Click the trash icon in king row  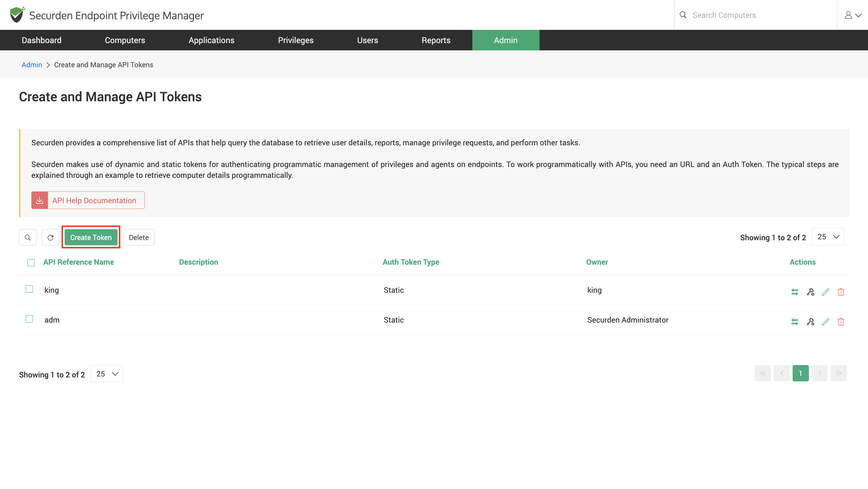[841, 292]
